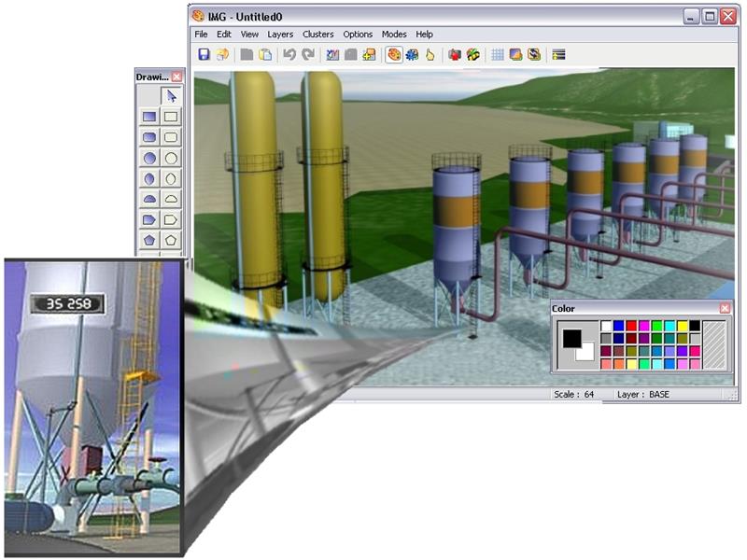Click the stacked bars list icon
Viewport: 747px width, 560px height.
pyautogui.click(x=558, y=55)
